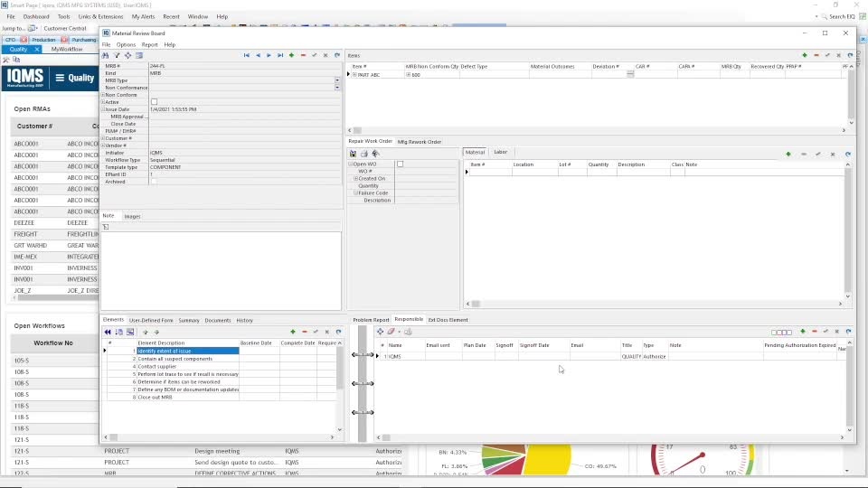Click the Items grid horizontal scrollbar thumb
Image resolution: width=868 pixels, height=488 pixels.
[x=358, y=130]
